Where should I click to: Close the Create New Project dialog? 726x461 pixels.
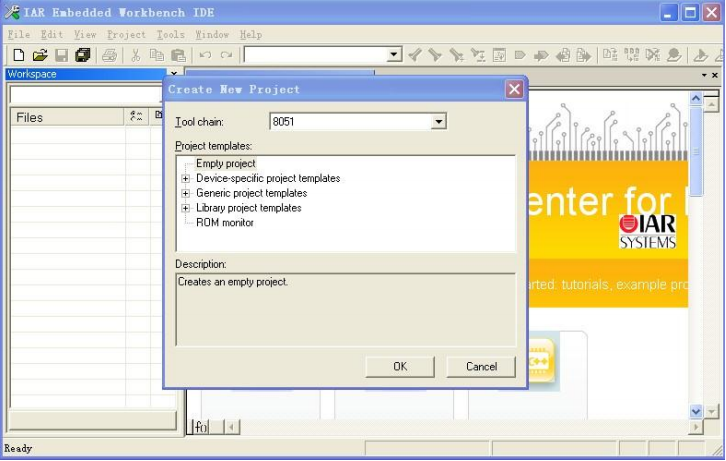pos(514,89)
